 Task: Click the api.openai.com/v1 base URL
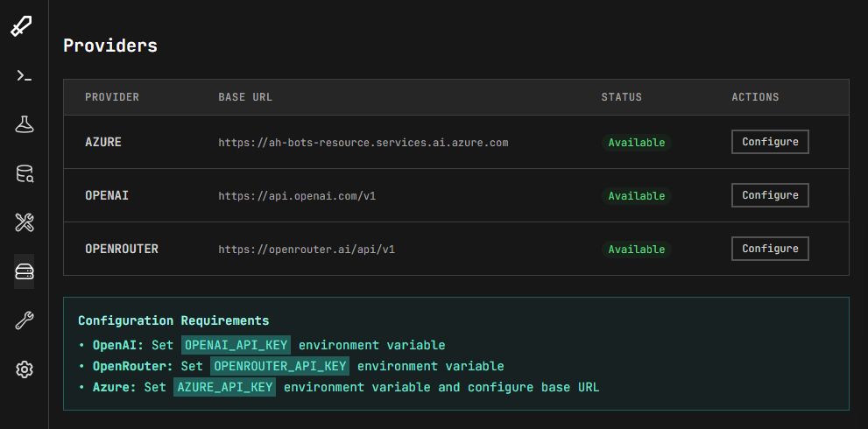tap(297, 196)
